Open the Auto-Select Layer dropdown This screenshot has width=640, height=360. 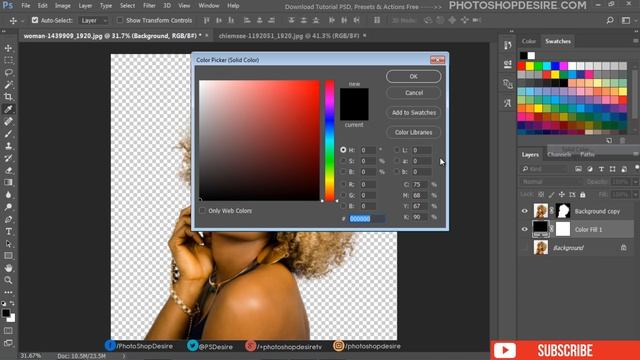[x=93, y=20]
